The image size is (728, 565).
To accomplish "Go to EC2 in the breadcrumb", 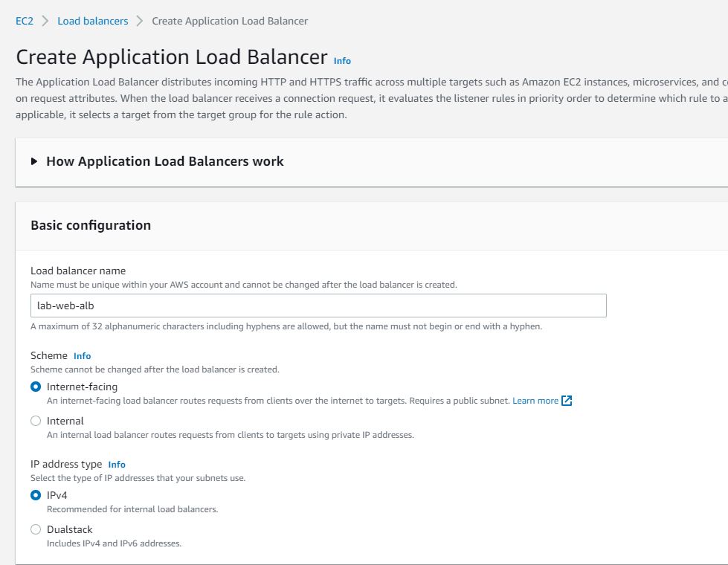I will tap(25, 21).
